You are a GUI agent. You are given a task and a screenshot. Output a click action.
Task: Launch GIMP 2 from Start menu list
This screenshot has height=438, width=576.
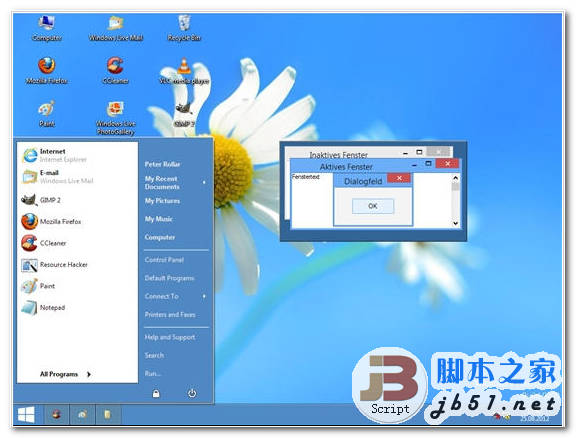point(41,200)
